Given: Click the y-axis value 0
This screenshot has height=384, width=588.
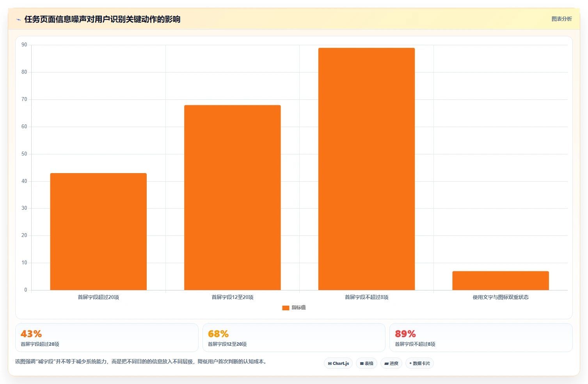Looking at the screenshot, I should point(26,290).
